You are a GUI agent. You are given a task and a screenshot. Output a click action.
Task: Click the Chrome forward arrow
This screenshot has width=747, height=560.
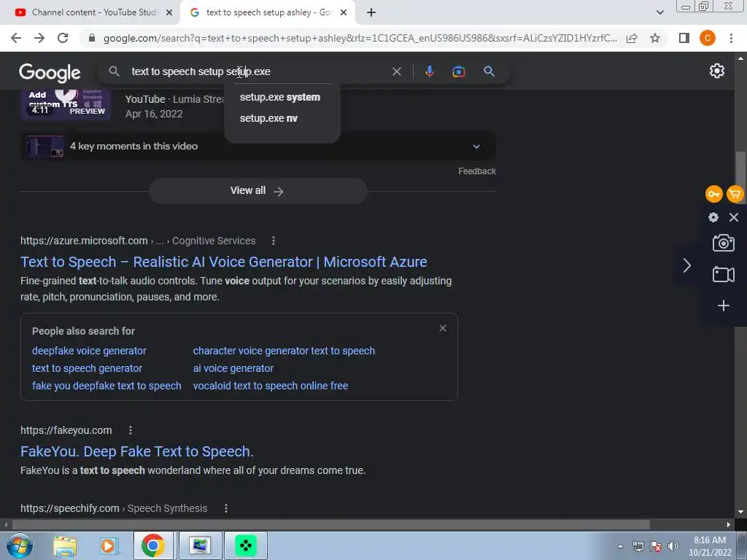pyautogui.click(x=39, y=38)
